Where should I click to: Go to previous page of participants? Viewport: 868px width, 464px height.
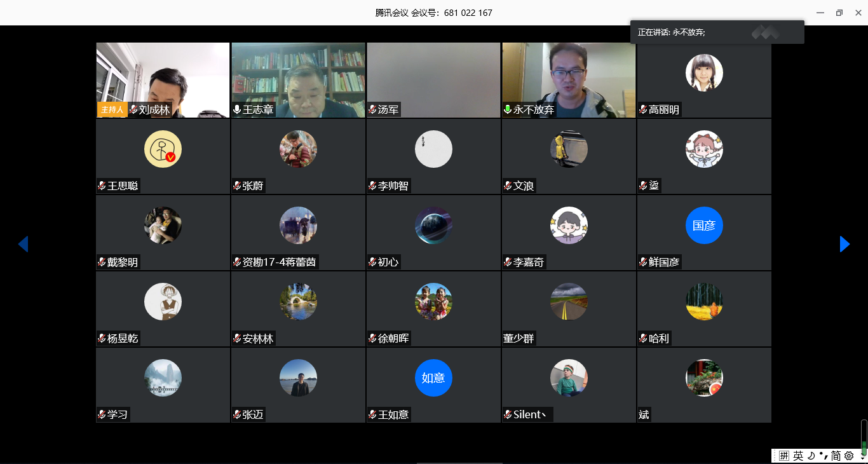click(x=23, y=244)
